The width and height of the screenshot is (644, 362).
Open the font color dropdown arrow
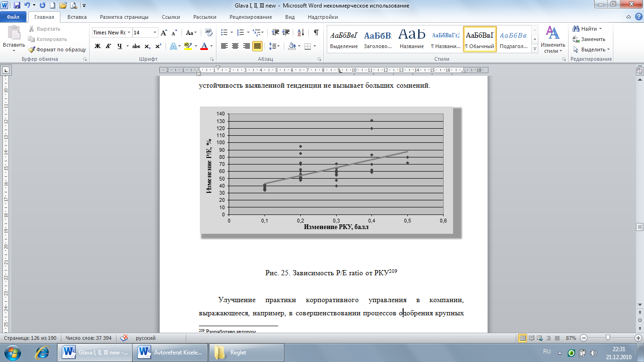coord(211,46)
